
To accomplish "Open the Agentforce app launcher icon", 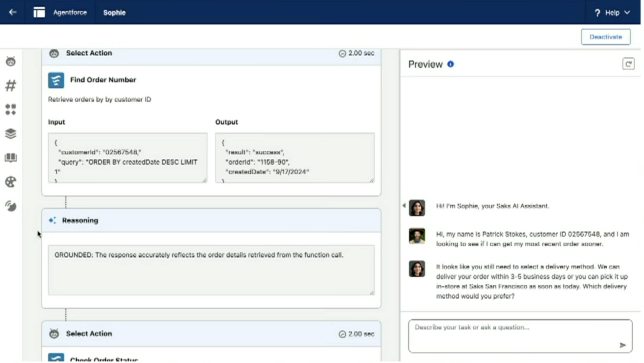I will [39, 12].
